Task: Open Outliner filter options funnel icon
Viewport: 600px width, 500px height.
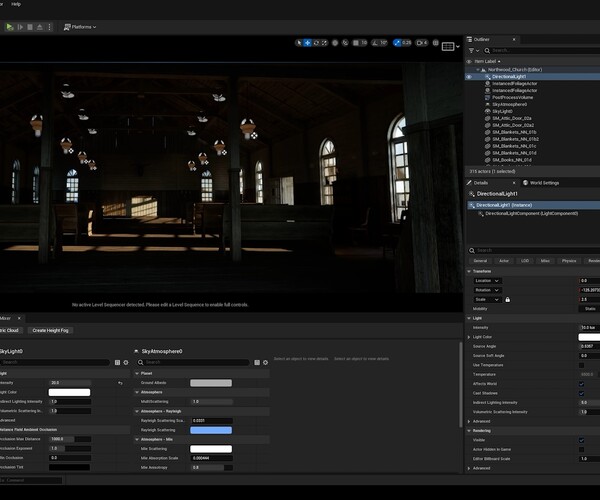Action: pos(474,50)
